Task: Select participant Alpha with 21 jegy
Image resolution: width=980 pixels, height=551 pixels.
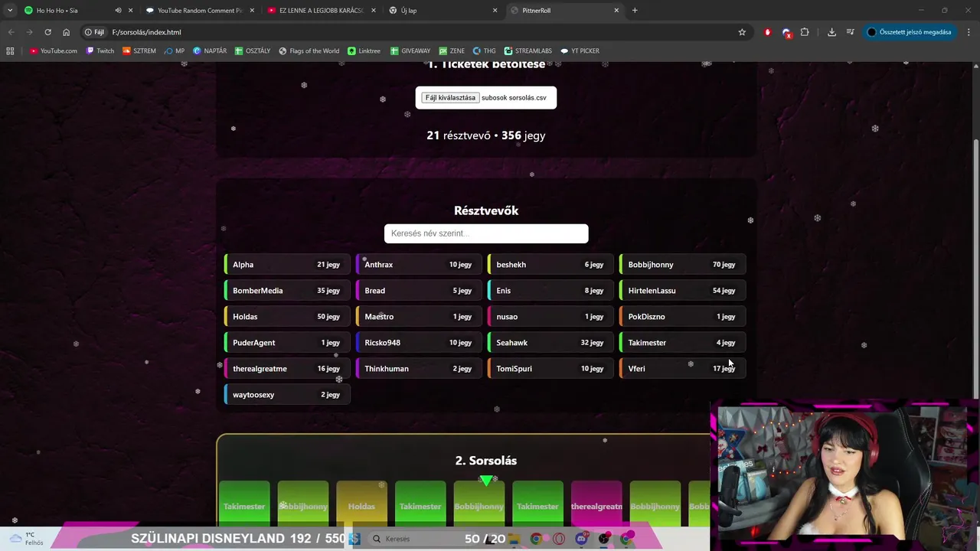Action: click(x=287, y=265)
